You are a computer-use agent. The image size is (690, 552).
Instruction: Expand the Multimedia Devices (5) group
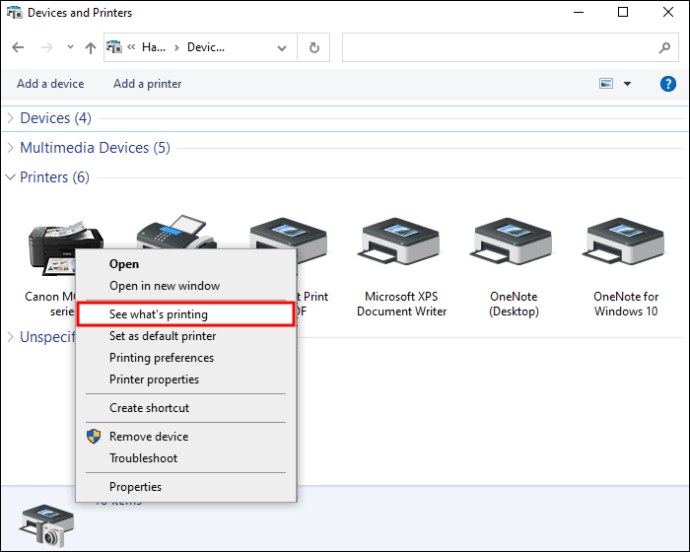pos(11,148)
